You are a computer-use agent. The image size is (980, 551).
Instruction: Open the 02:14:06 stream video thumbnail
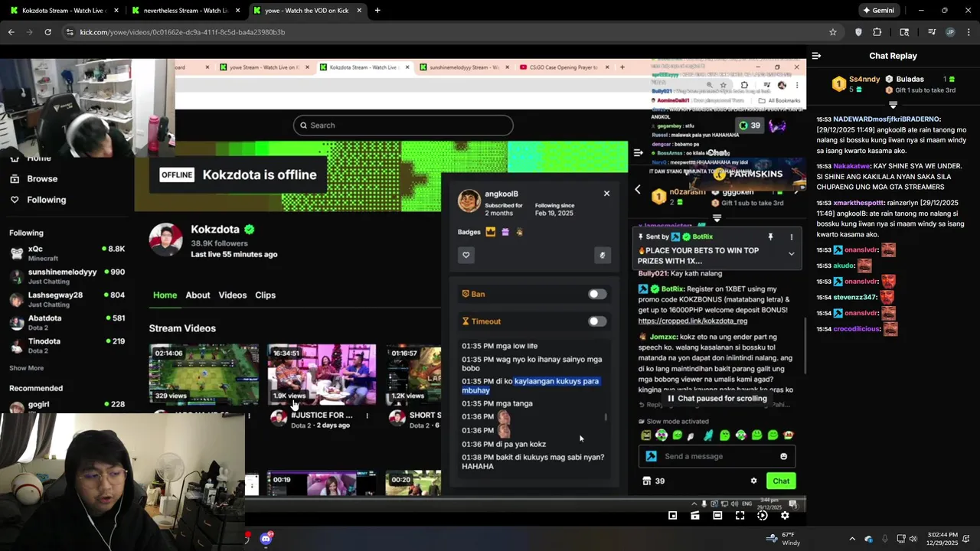pyautogui.click(x=204, y=374)
